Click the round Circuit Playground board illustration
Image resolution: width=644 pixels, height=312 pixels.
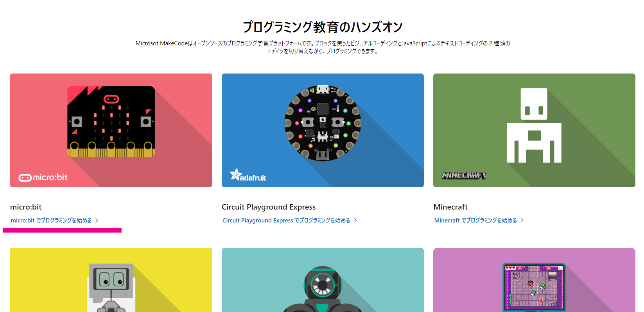coord(323,123)
